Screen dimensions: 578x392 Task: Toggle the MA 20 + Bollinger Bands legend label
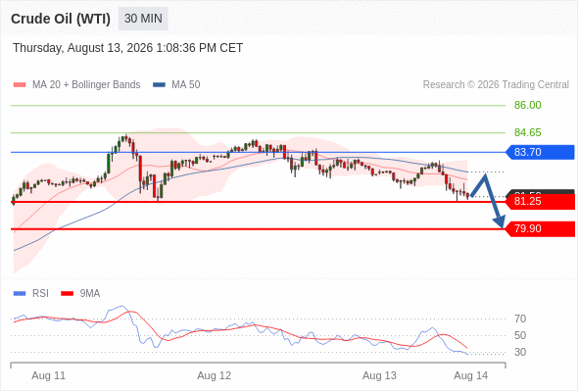[86, 85]
